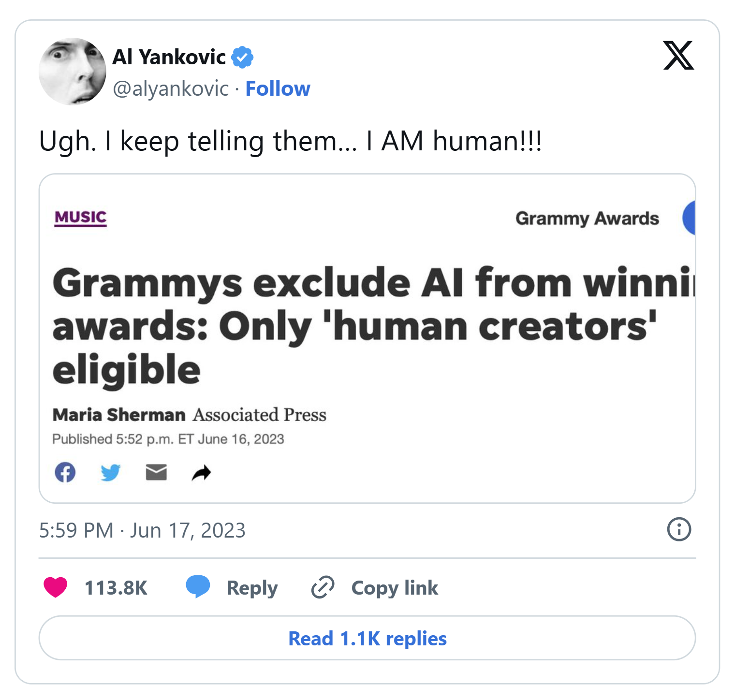Like the tweet with heart icon

click(56, 587)
